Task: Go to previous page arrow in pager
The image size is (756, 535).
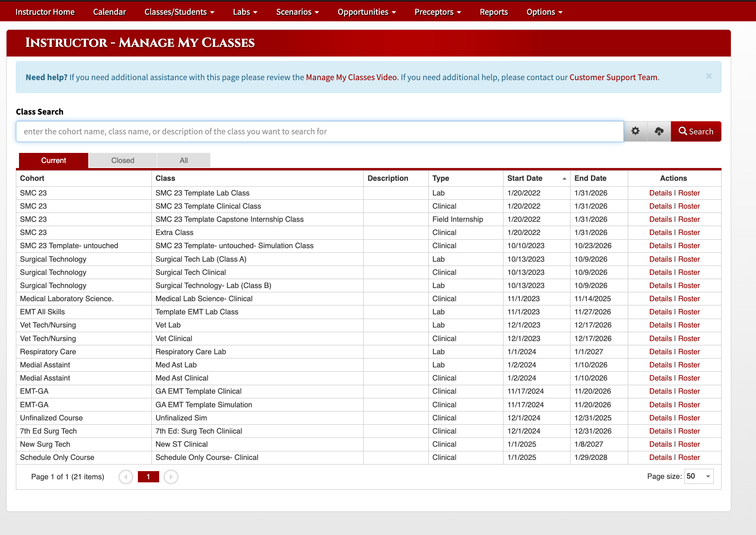Action: click(x=126, y=477)
